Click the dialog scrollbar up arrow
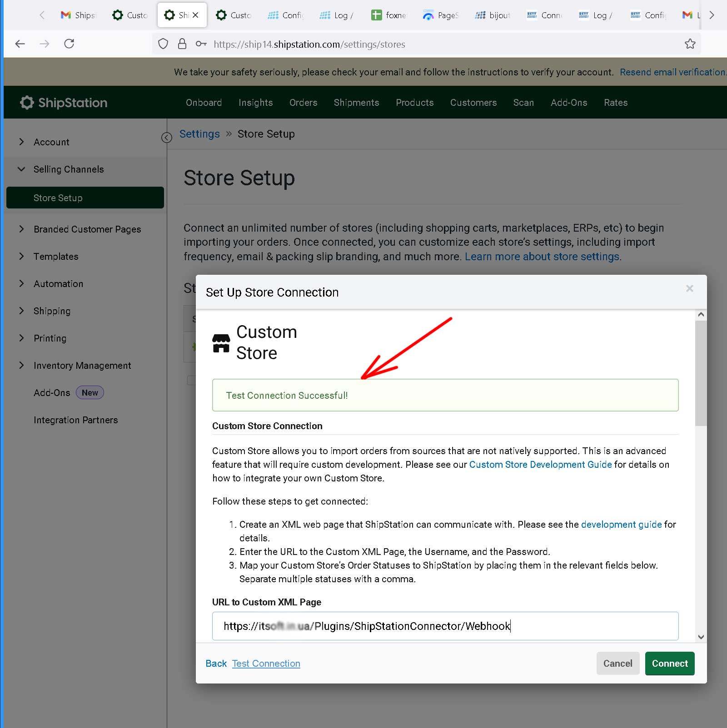 point(701,315)
